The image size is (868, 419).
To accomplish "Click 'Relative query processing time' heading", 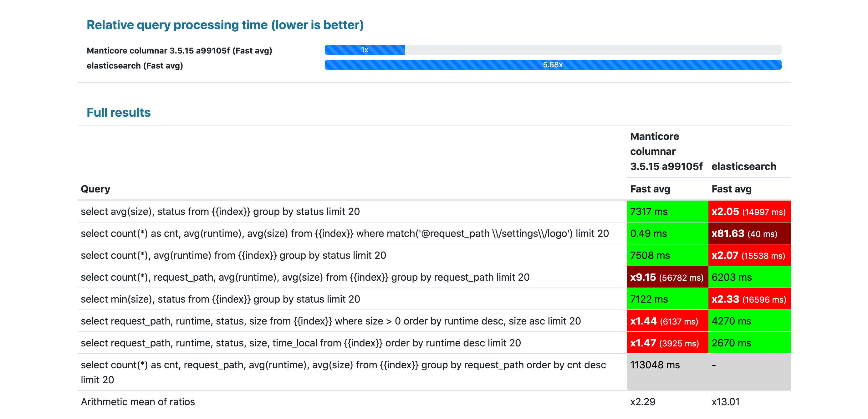I will pyautogui.click(x=225, y=25).
